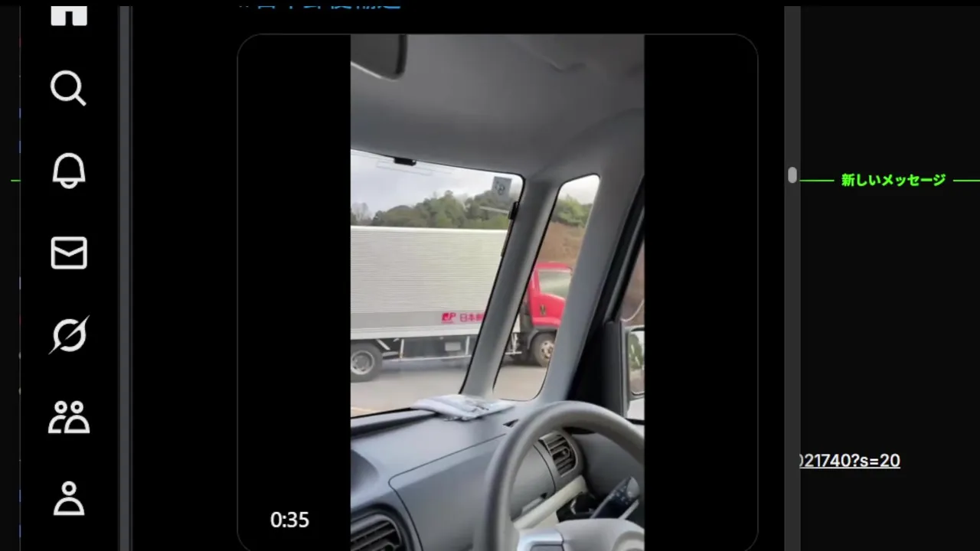
Task: Click the link ending in 021740?s=20
Action: [x=850, y=461]
